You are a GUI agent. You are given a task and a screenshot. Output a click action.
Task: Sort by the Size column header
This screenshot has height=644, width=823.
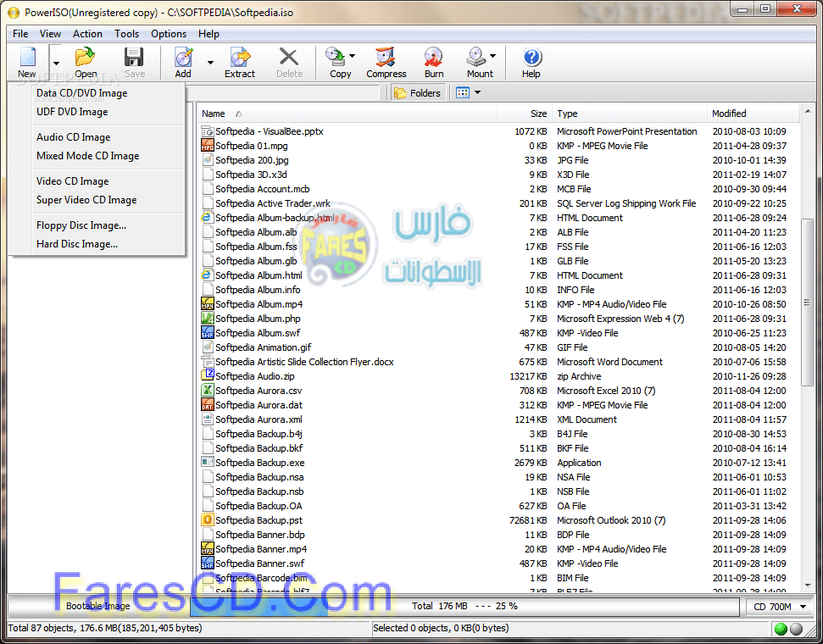[x=525, y=114]
